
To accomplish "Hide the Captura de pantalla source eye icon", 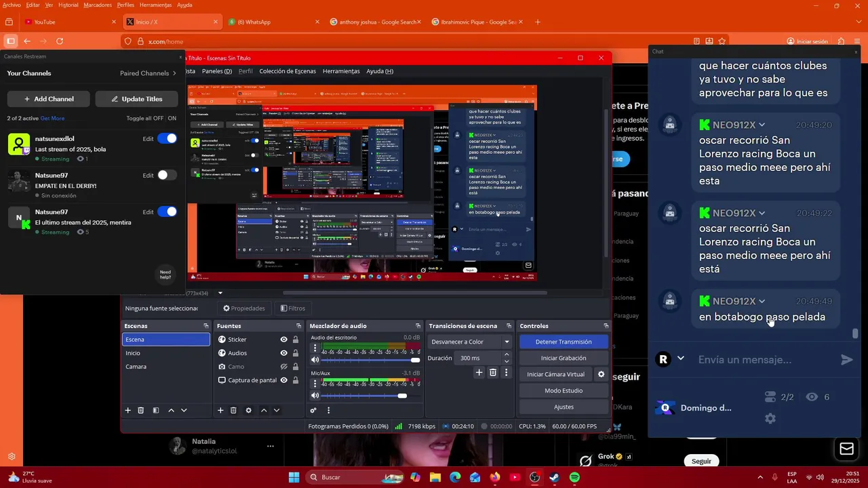I will click(x=283, y=380).
